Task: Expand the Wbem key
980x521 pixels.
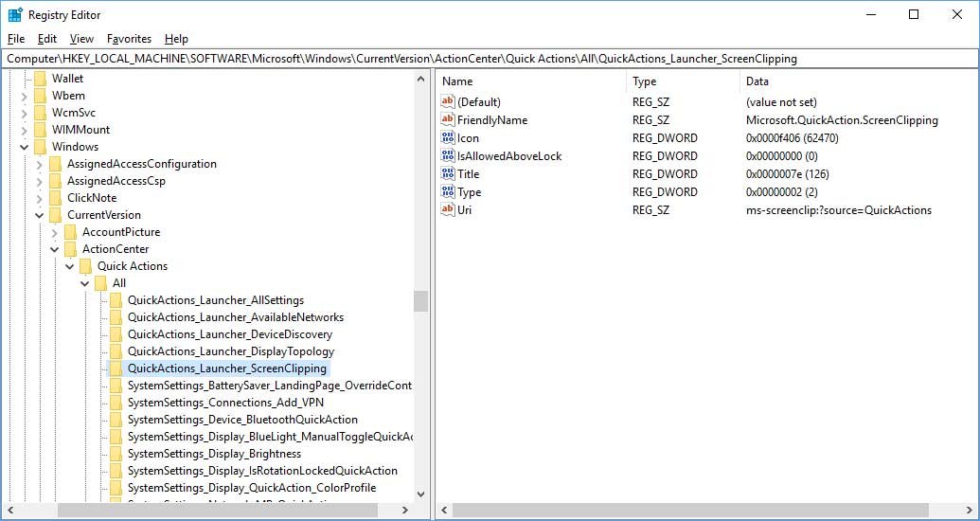Action: (25, 96)
